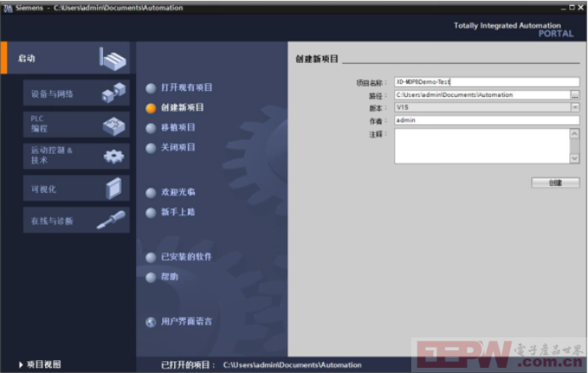
Task: Close the TIA Portal window
Action: click(580, 8)
